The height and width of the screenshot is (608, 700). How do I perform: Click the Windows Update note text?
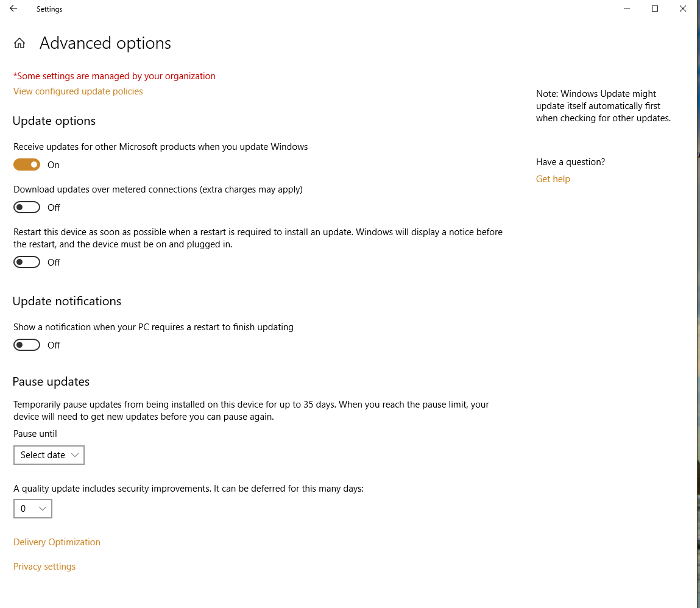(x=603, y=106)
